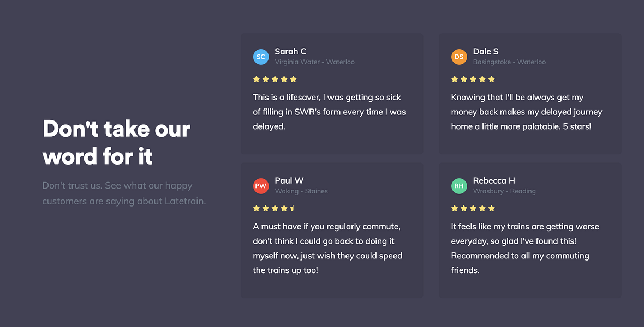Click Paul W's red PW avatar
Screen dimensions: 644x327
point(261,186)
